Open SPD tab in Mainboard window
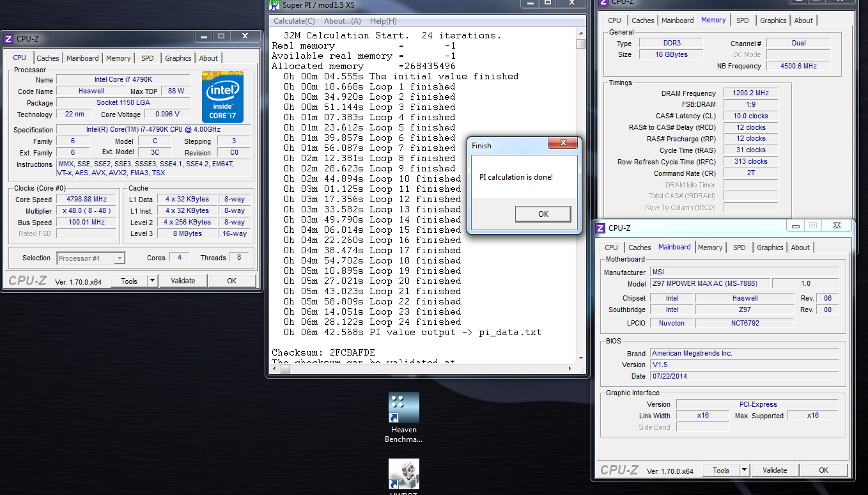 click(x=740, y=247)
